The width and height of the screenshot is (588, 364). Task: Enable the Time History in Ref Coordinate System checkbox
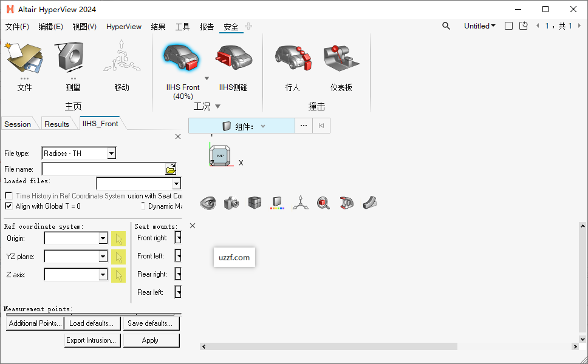point(8,196)
